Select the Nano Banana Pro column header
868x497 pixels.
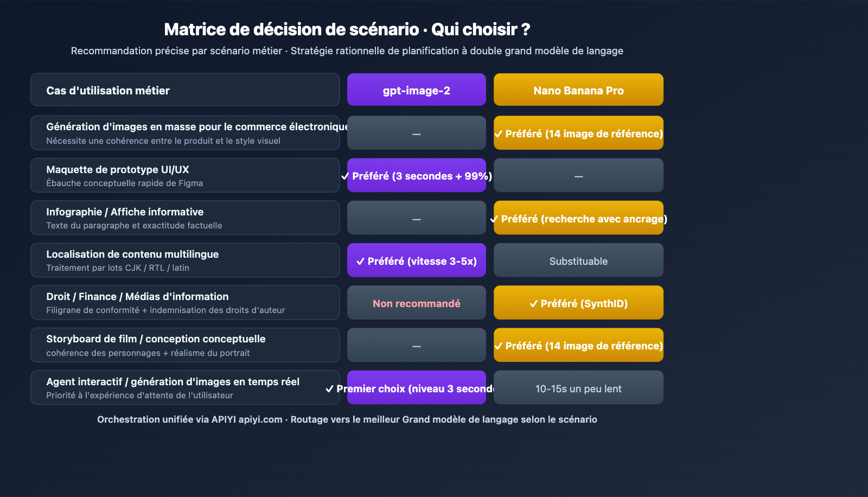(x=578, y=90)
